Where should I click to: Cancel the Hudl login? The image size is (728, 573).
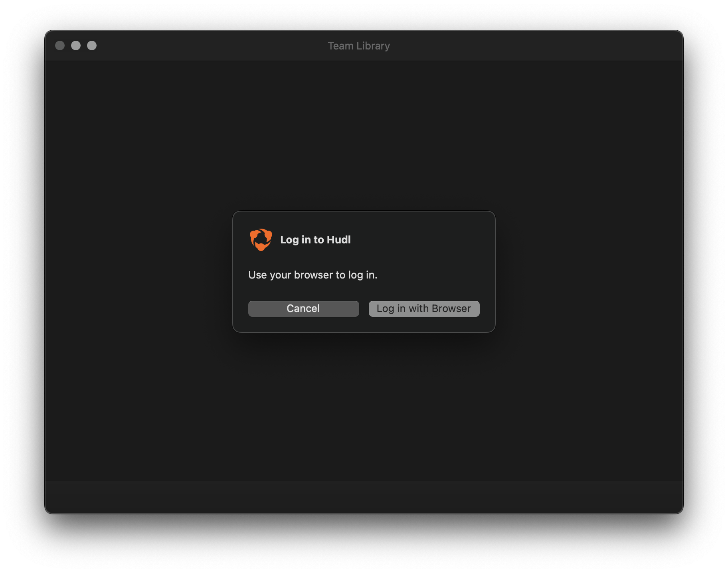[303, 308]
